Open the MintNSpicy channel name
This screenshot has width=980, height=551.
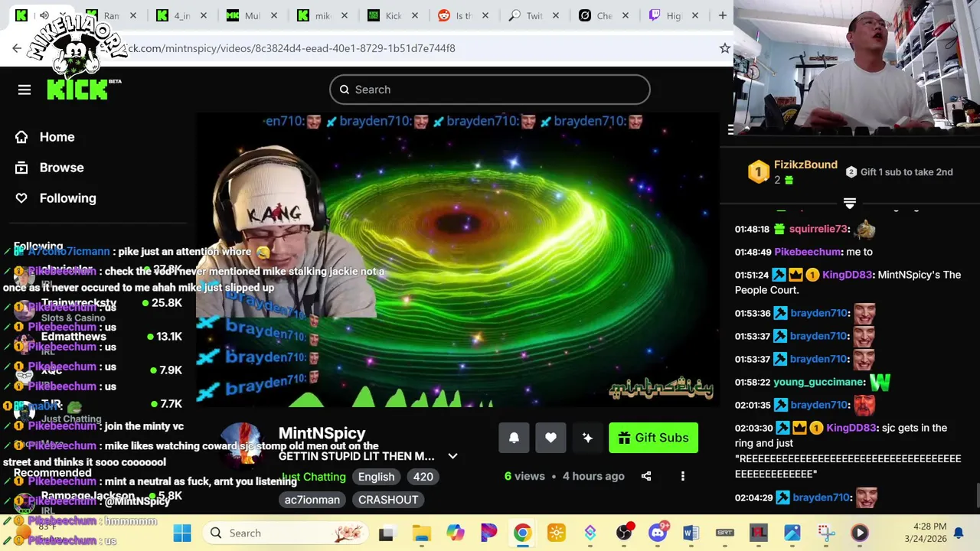pos(322,434)
